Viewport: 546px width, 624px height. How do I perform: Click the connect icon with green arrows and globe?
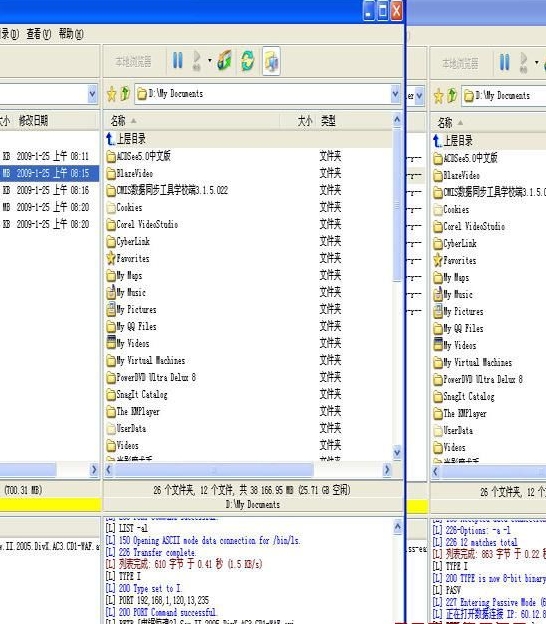[224, 61]
